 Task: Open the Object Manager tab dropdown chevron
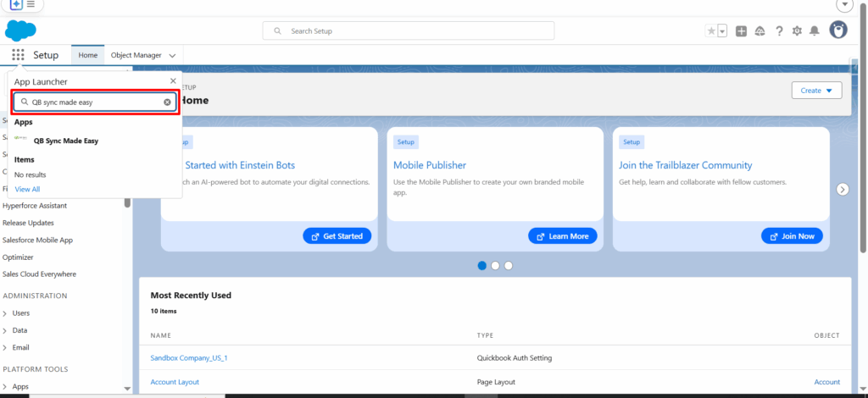coord(172,56)
